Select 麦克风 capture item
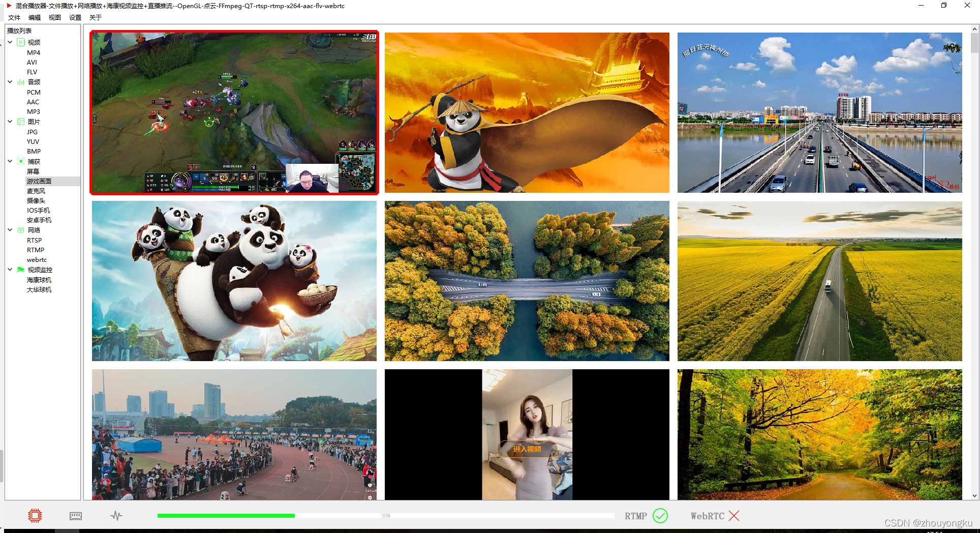This screenshot has width=980, height=533. click(36, 191)
